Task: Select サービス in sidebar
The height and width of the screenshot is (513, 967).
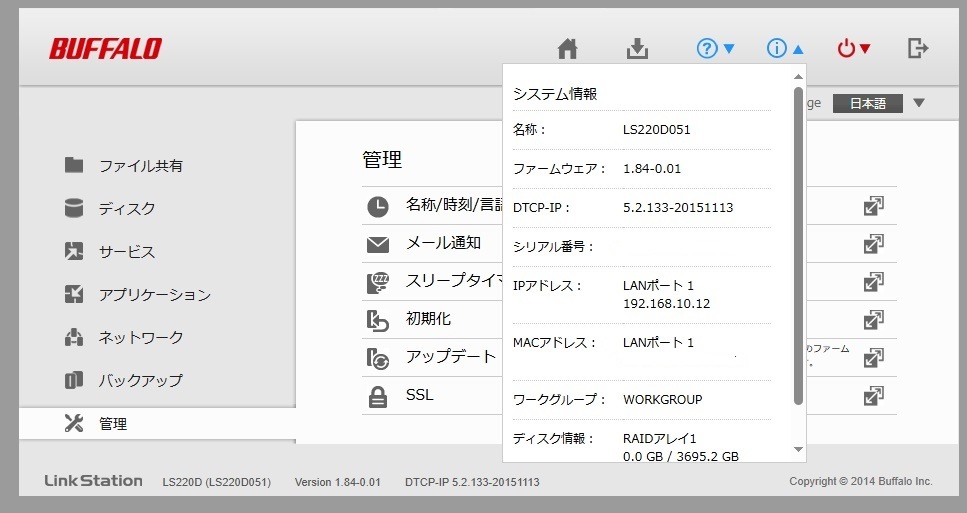Action: (127, 252)
